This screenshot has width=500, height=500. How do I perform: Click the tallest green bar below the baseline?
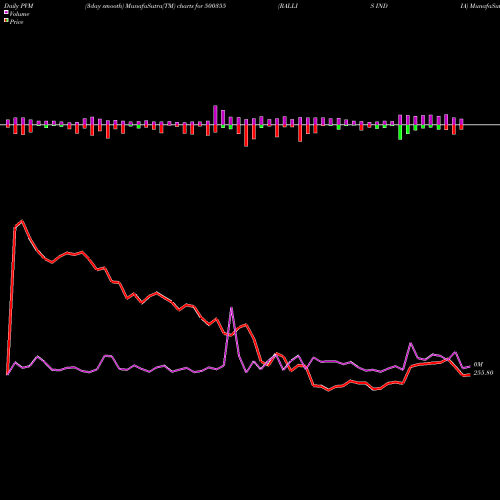[x=400, y=132]
